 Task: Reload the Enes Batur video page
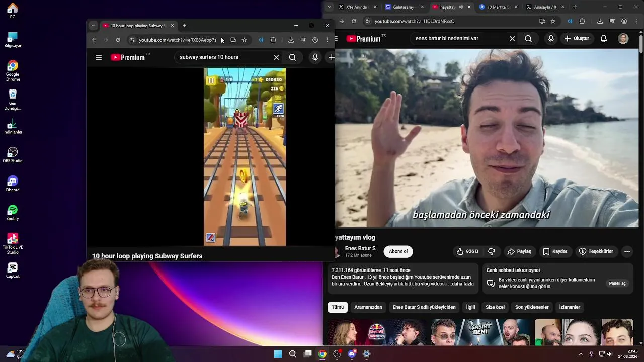tap(354, 21)
